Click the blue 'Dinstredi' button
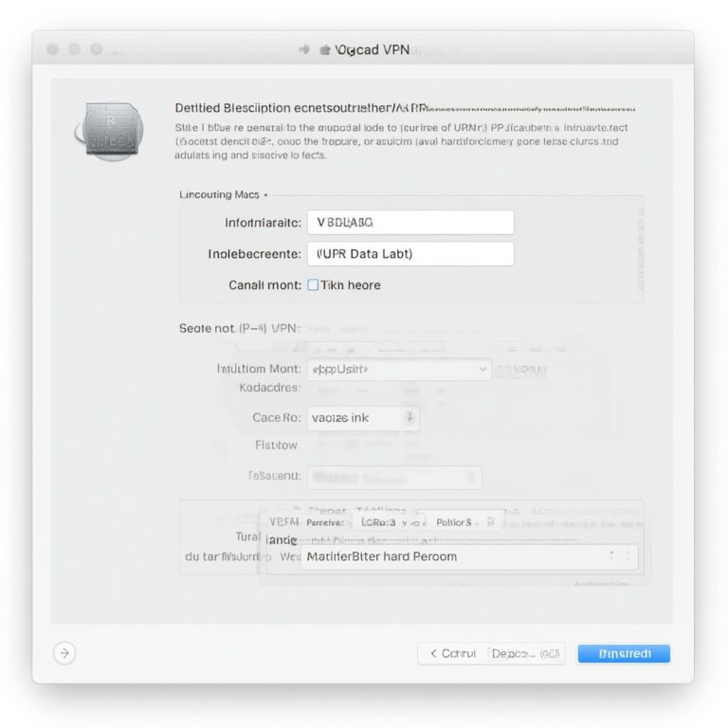This screenshot has width=728, height=728. pos(624,654)
